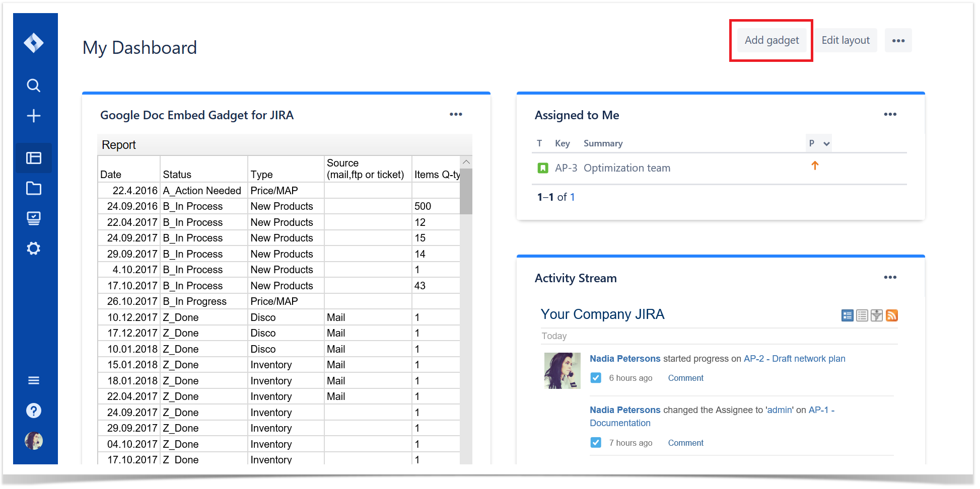Open the user profile avatar in sidebar

click(34, 441)
